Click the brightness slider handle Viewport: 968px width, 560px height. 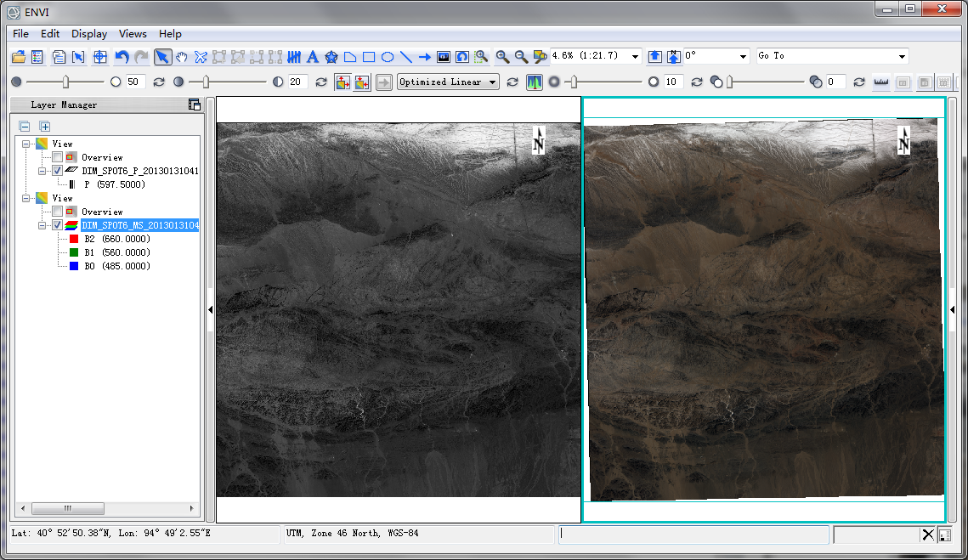pyautogui.click(x=65, y=82)
